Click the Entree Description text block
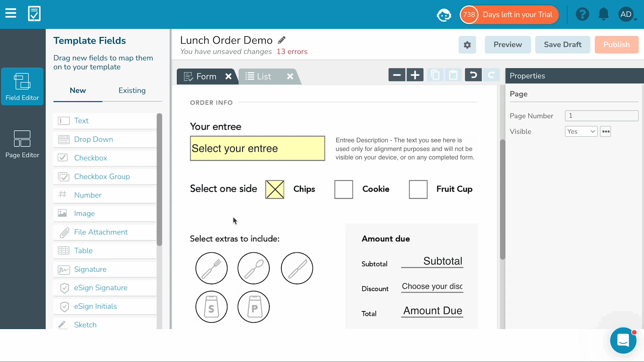Screen dimensions: 644x362 coord(405,149)
